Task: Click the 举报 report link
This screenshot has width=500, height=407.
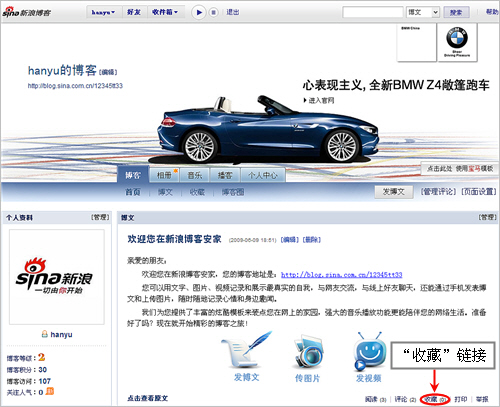Action: (482, 399)
